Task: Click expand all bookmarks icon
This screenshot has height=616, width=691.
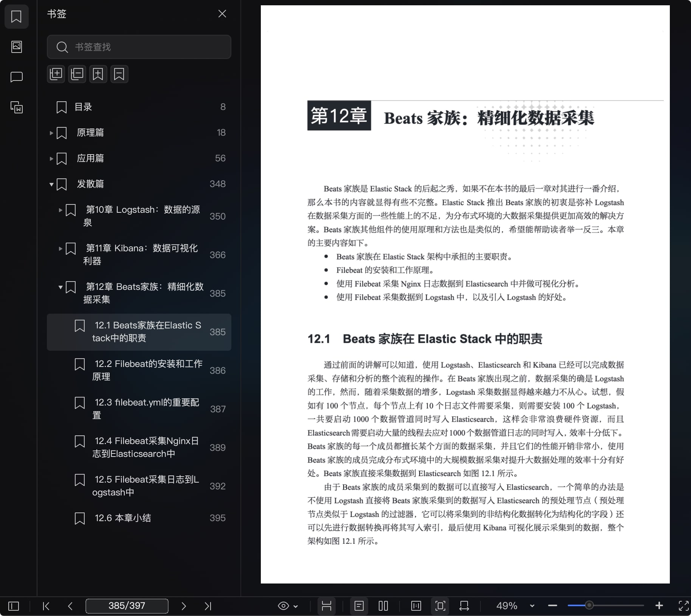Action: point(56,74)
